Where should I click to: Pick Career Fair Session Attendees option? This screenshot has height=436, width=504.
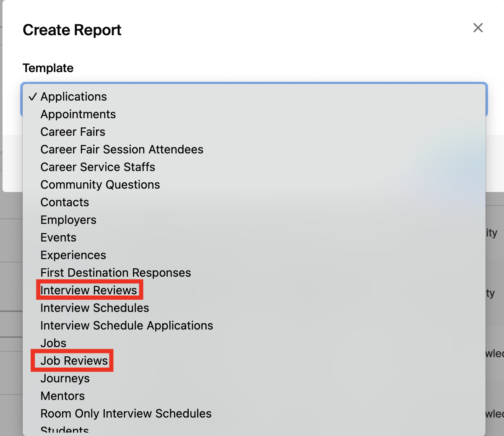[x=254, y=149]
